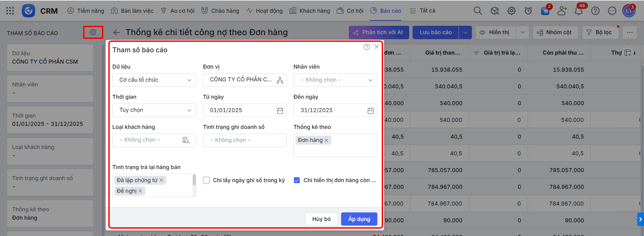Go back using the arrow beside report title

pos(116,32)
